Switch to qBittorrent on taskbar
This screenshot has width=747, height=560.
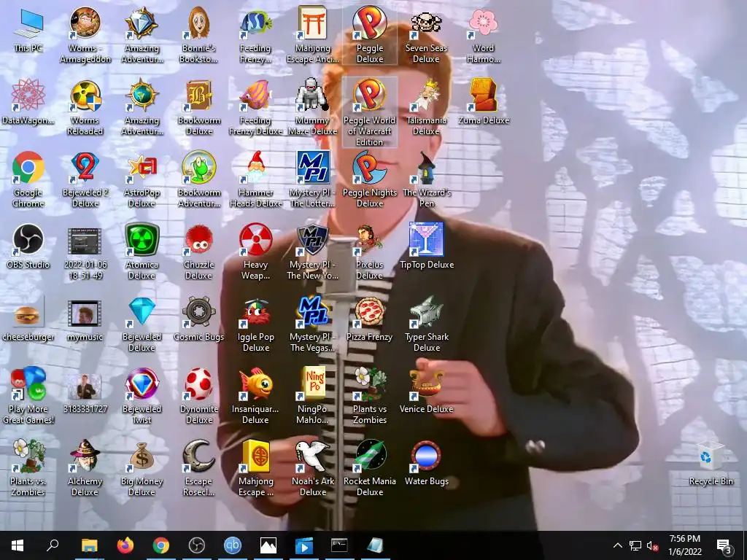coord(233,545)
